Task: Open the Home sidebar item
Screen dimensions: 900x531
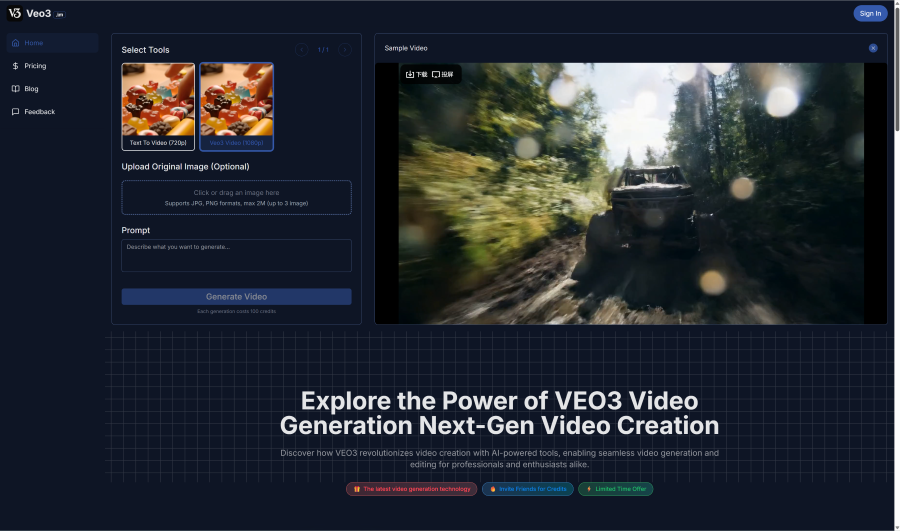Action: click(x=52, y=43)
